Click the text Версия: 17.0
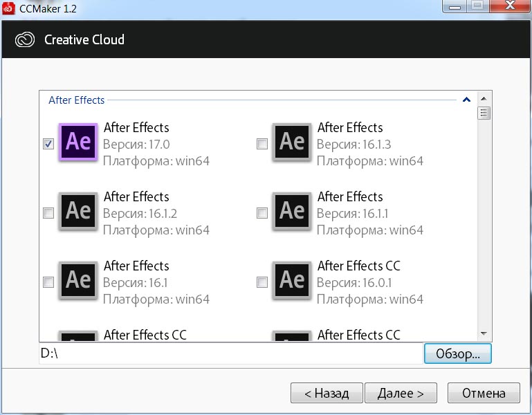The width and height of the screenshot is (532, 415). 136,145
